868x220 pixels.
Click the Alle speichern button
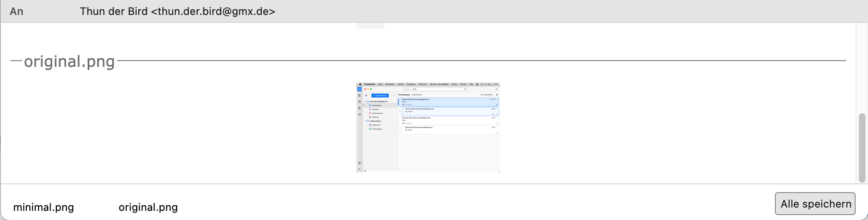[815, 204]
